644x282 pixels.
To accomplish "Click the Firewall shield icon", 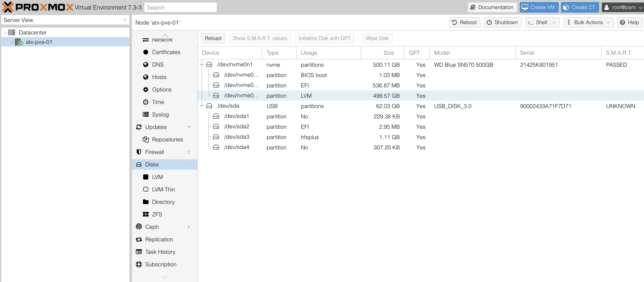I will 139,152.
